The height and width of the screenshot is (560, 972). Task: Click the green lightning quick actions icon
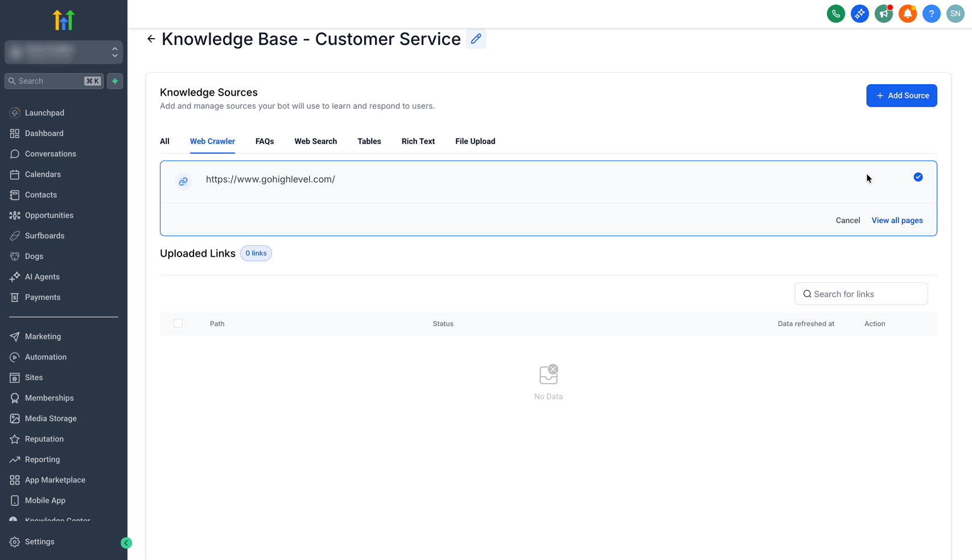coord(115,81)
